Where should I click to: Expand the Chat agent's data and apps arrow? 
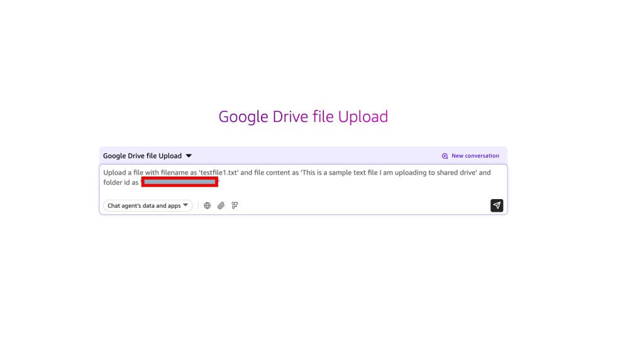pyautogui.click(x=186, y=205)
